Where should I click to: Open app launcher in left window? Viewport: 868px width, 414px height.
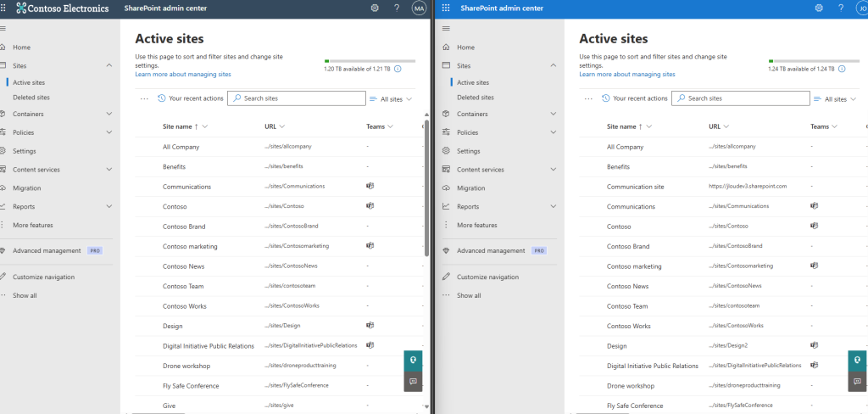pos(3,8)
